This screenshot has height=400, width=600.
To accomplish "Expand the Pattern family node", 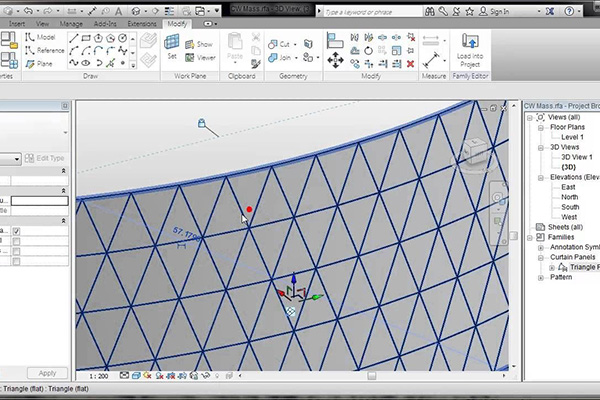I will (541, 278).
